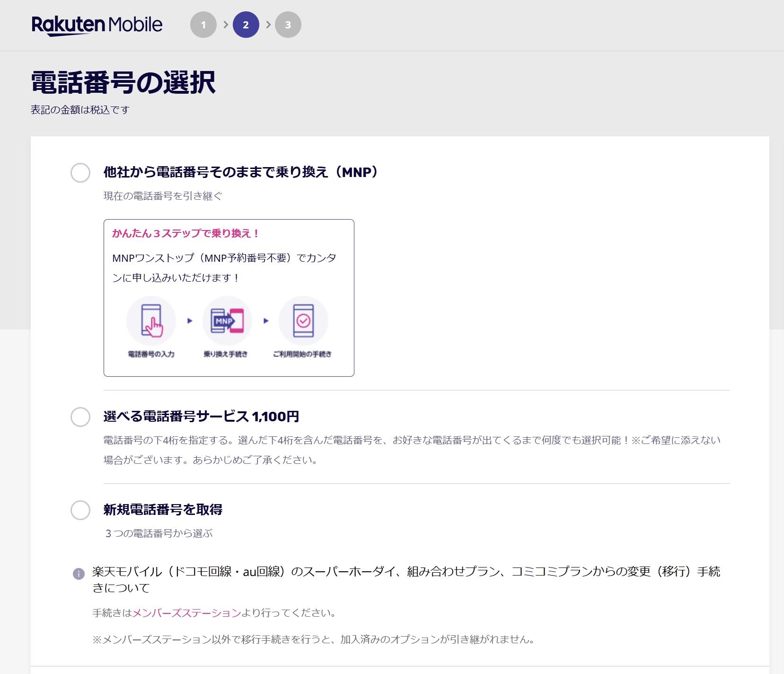Click かんたん3ステップで乗り換え！ text
The height and width of the screenshot is (674, 784).
pyautogui.click(x=185, y=233)
